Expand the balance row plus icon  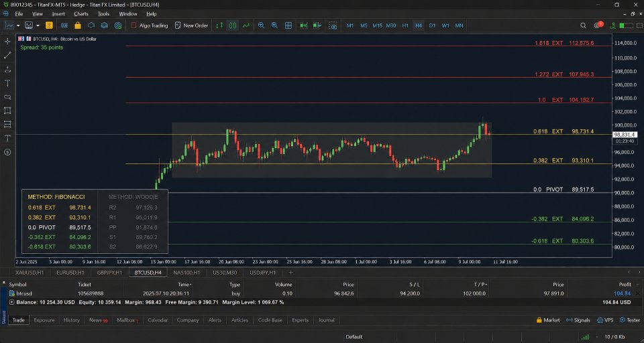click(11, 302)
